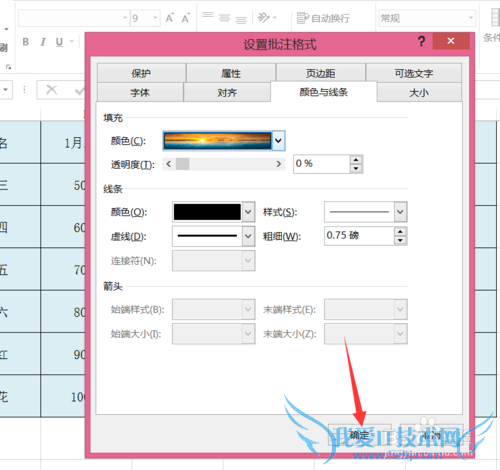Click transparency slider right arrow
Image resolution: width=500 pixels, height=470 pixels.
(279, 164)
